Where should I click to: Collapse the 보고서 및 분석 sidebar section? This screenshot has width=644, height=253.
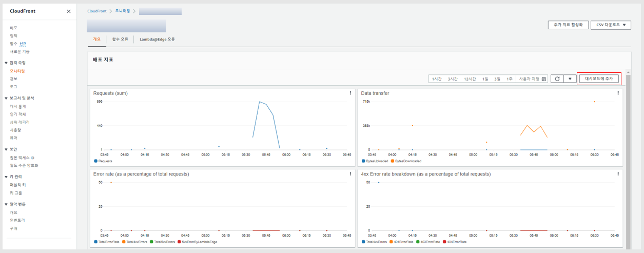click(x=6, y=98)
